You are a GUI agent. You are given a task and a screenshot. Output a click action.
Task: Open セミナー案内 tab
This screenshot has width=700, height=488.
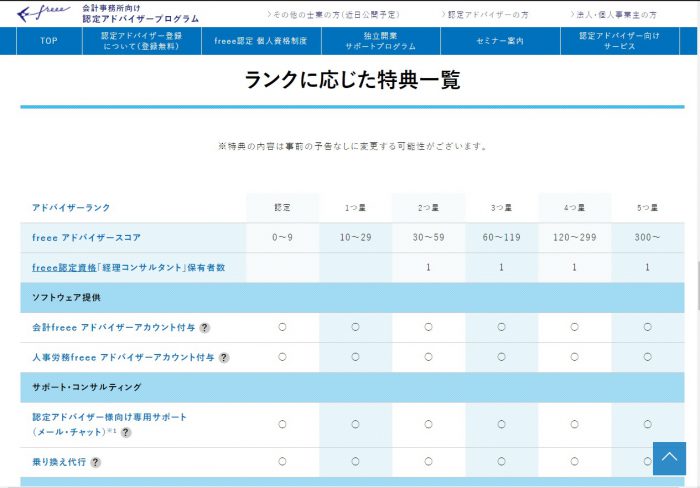500,41
